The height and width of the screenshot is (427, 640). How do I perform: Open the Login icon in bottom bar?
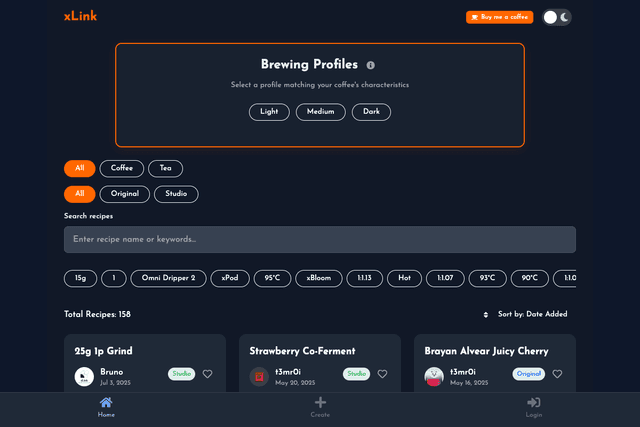coord(534,403)
